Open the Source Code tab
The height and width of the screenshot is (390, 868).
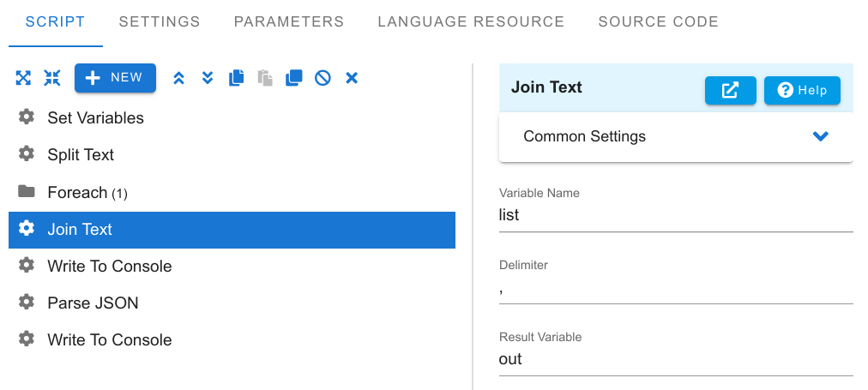click(658, 21)
